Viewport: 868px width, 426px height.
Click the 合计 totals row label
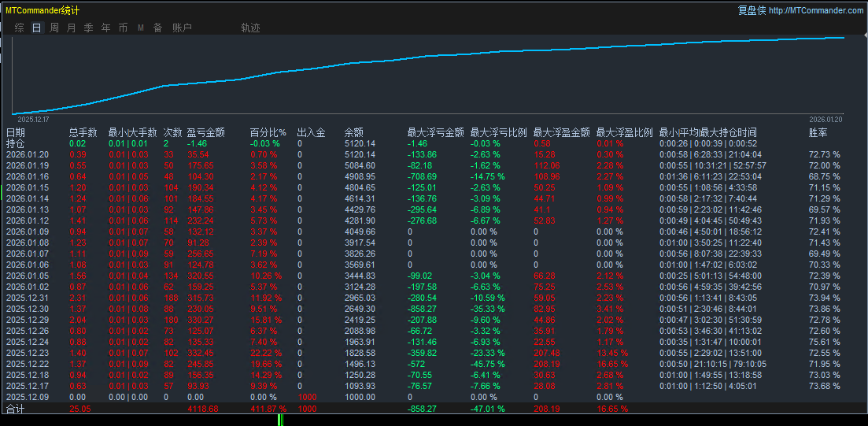[16, 409]
